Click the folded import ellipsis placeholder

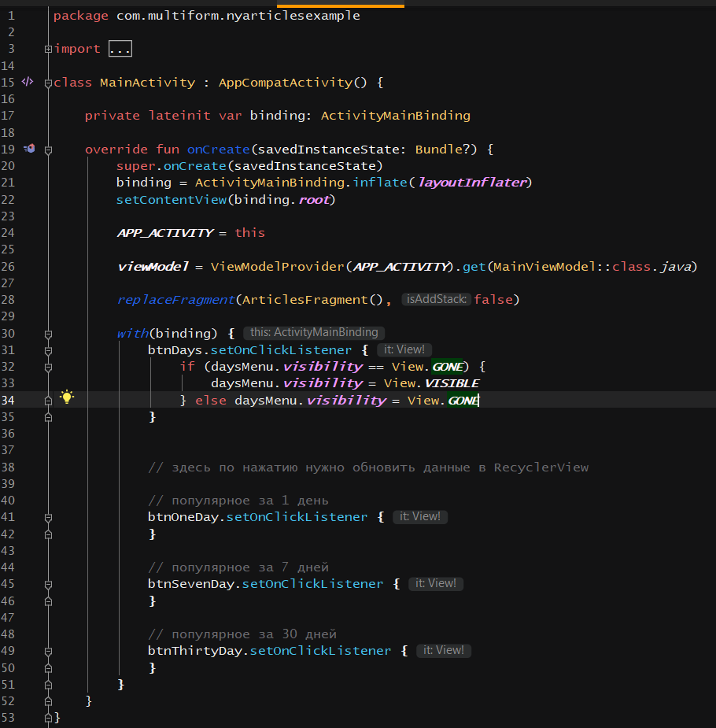coord(120,49)
